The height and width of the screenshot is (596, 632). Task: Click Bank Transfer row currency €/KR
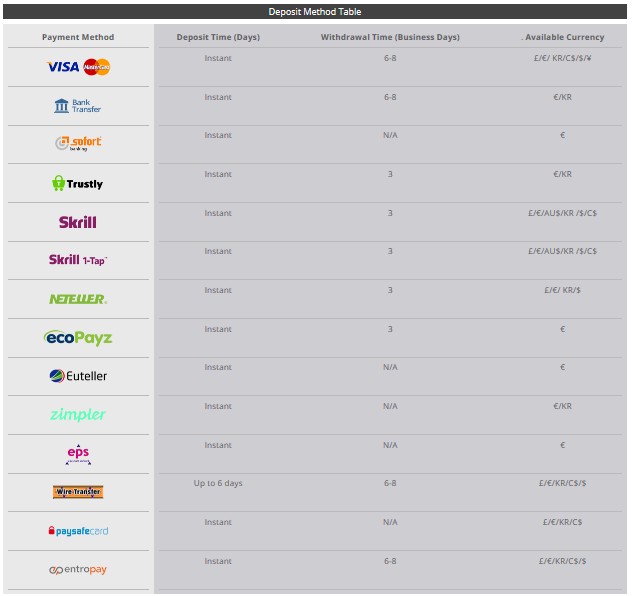(563, 97)
